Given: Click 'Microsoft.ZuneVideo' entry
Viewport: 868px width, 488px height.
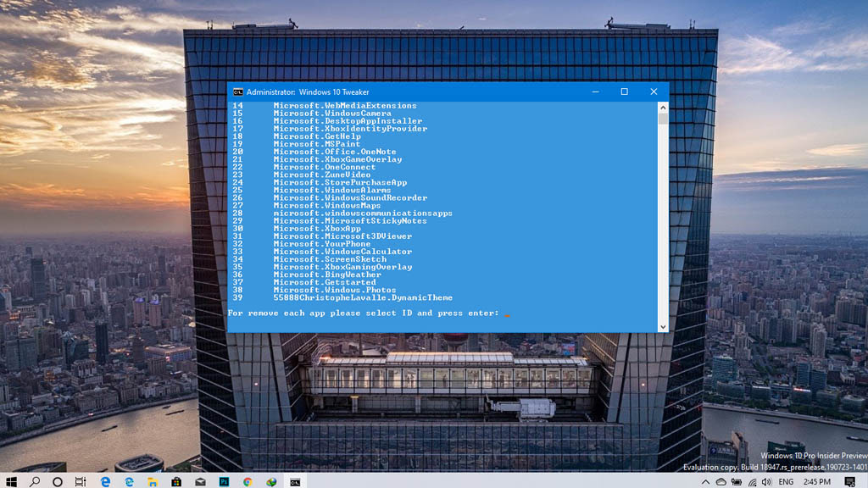Looking at the screenshot, I should click(x=322, y=175).
